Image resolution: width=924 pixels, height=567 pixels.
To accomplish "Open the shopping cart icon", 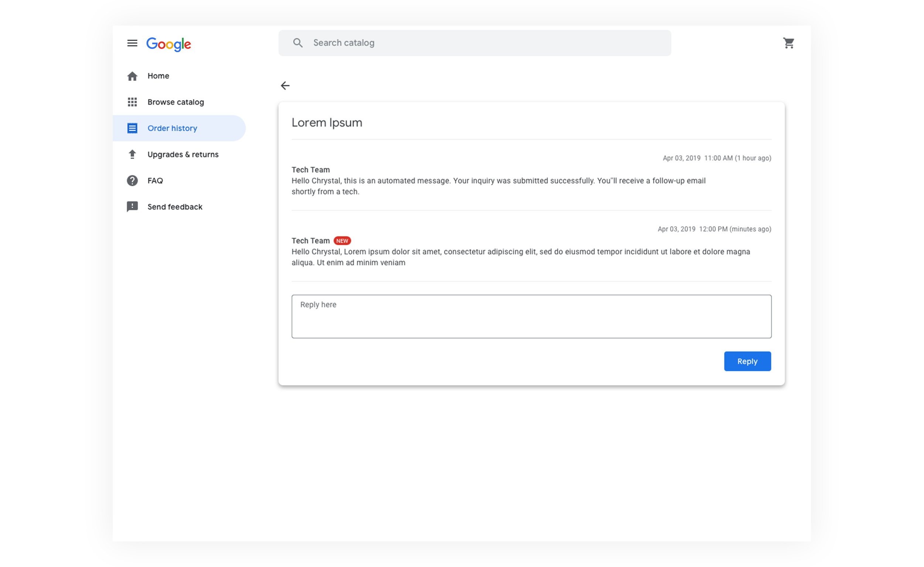I will [788, 43].
